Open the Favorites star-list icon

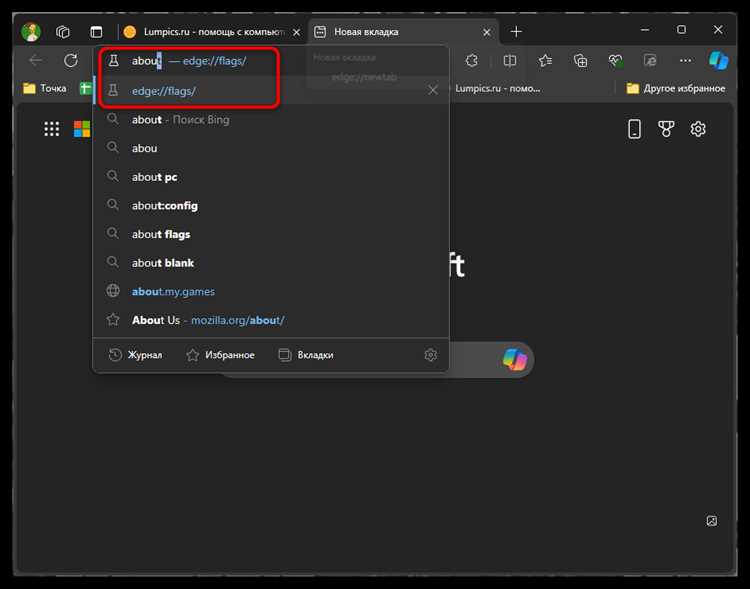click(x=545, y=61)
